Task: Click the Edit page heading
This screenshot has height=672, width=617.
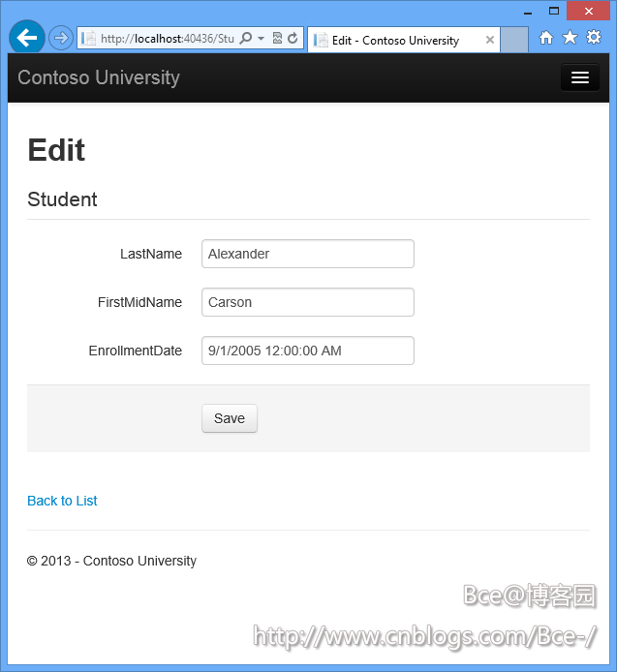Action: [56, 150]
